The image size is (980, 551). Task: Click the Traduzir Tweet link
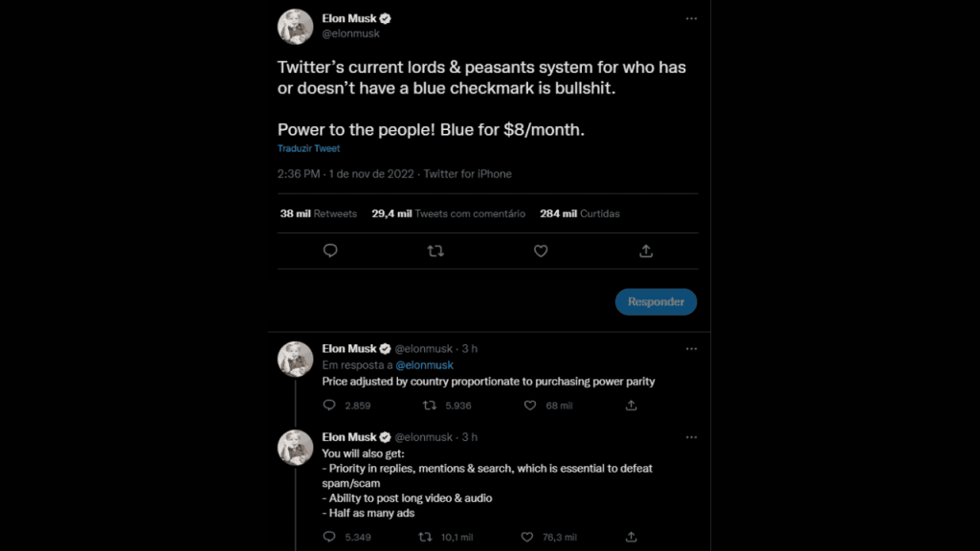point(308,148)
